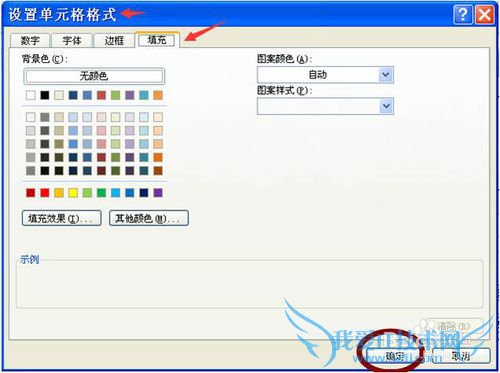Open the 其他颜色 dialog
500x373 pixels.
point(149,218)
